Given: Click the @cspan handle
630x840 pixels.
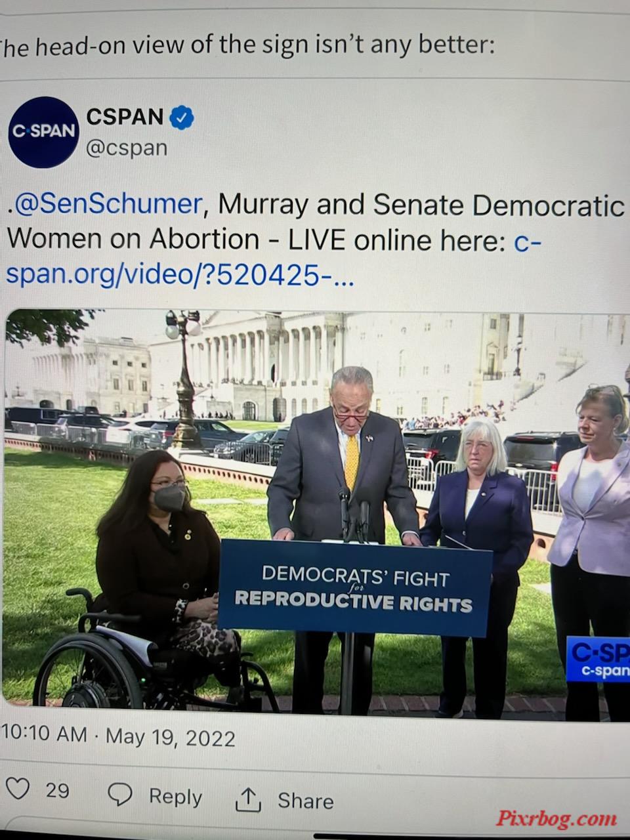Looking at the screenshot, I should pyautogui.click(x=127, y=148).
